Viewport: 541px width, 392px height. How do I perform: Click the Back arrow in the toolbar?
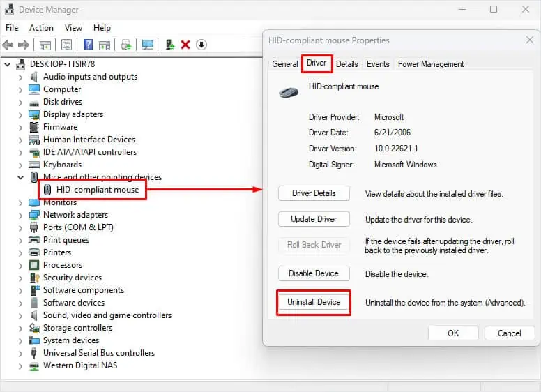coord(8,45)
